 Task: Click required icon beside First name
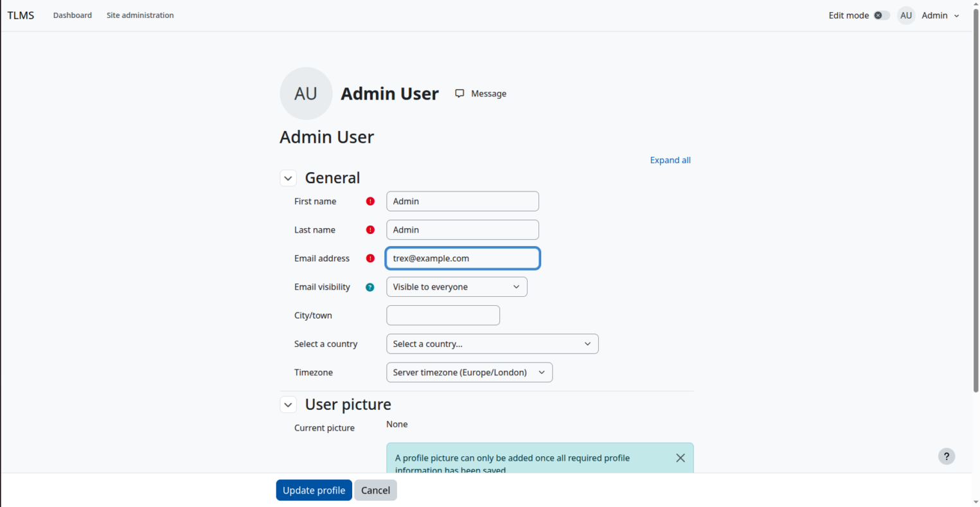[x=370, y=201]
